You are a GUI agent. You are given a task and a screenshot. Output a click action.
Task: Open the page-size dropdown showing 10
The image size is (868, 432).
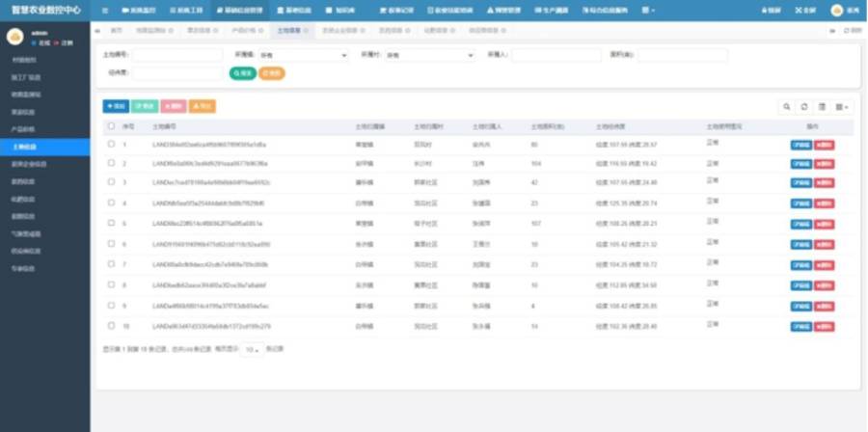253,350
